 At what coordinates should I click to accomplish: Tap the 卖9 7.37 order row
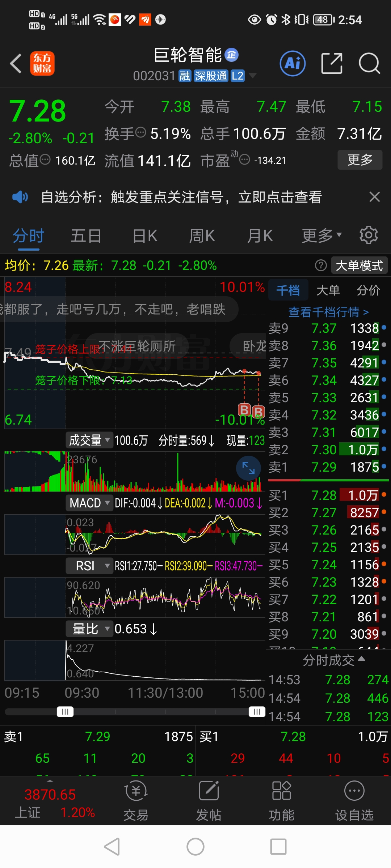(328, 328)
